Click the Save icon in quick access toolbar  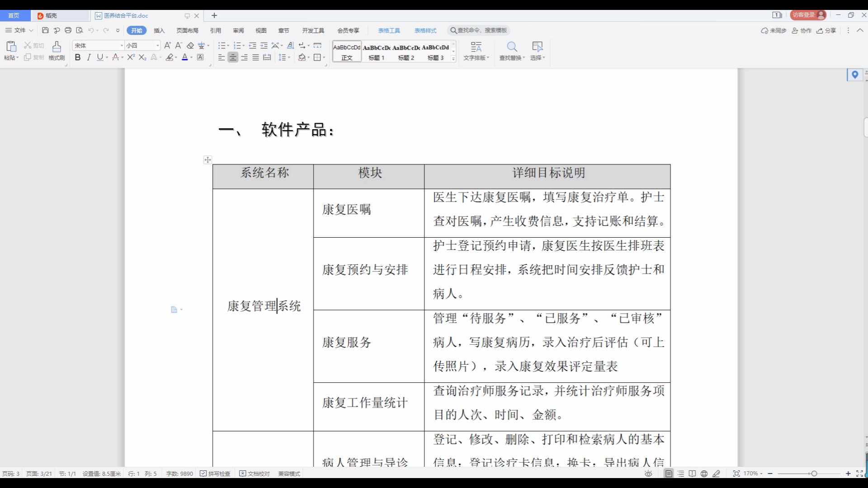pos(45,30)
